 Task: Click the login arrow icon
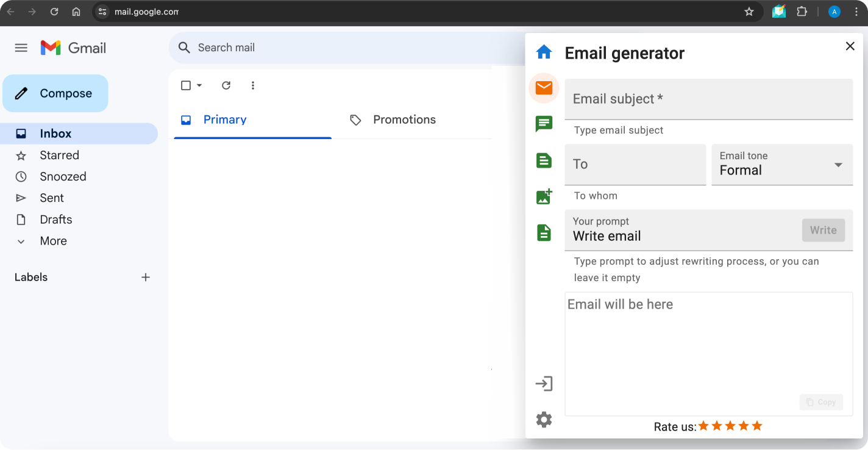tap(544, 384)
